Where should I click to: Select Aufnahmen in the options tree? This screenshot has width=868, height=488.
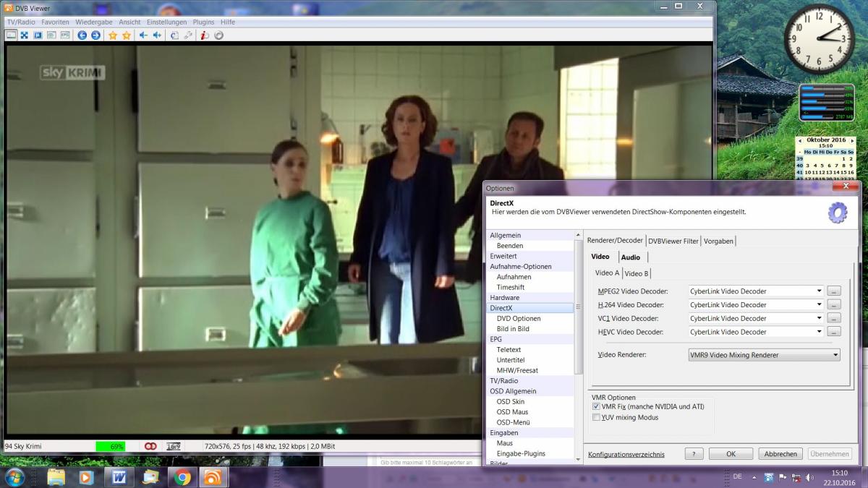[x=514, y=277]
